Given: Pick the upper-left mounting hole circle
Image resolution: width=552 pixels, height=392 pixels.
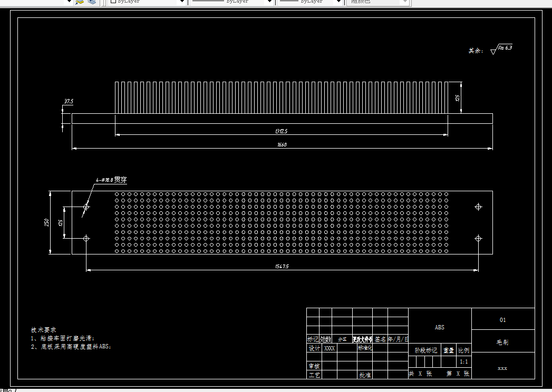Looking at the screenshot, I should (86, 207).
